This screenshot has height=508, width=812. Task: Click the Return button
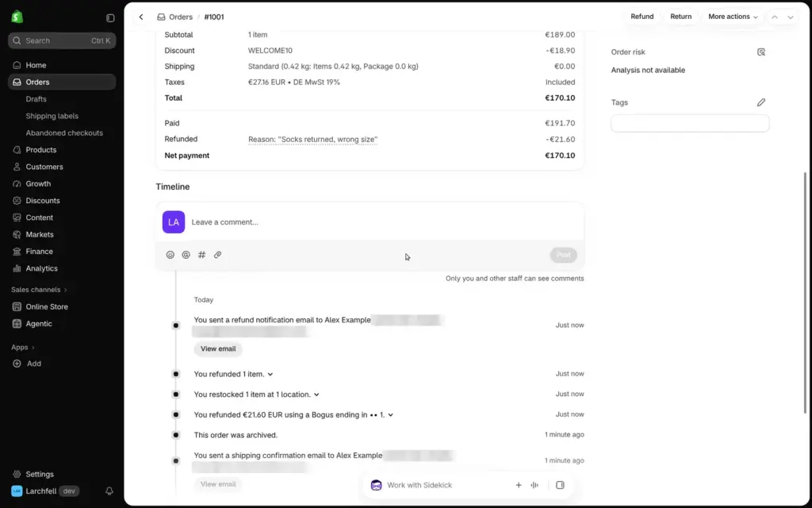[x=681, y=17]
